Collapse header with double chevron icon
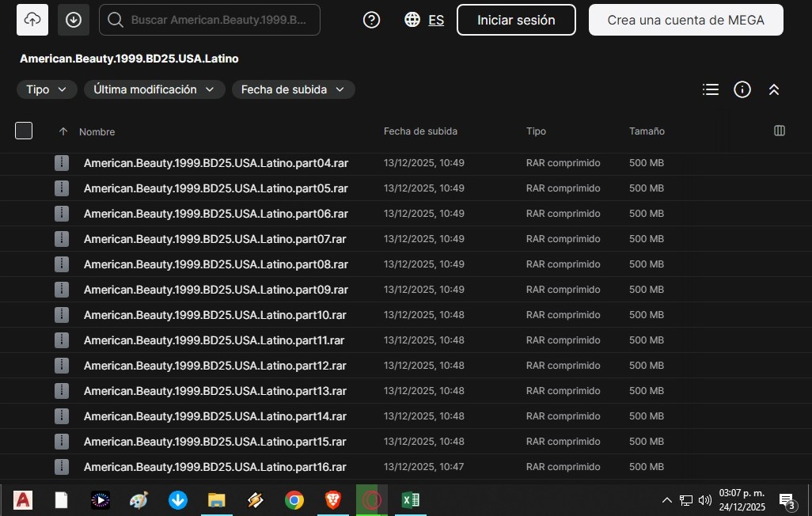This screenshot has width=812, height=516. 774,89
